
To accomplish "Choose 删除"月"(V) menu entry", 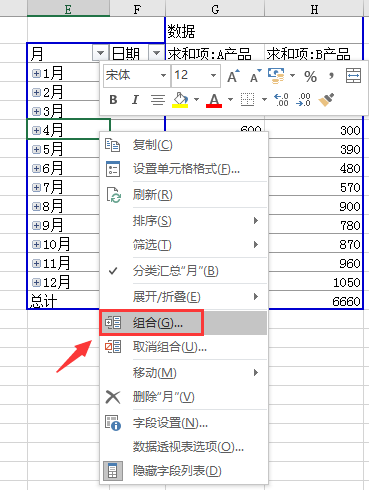I will click(x=184, y=397).
